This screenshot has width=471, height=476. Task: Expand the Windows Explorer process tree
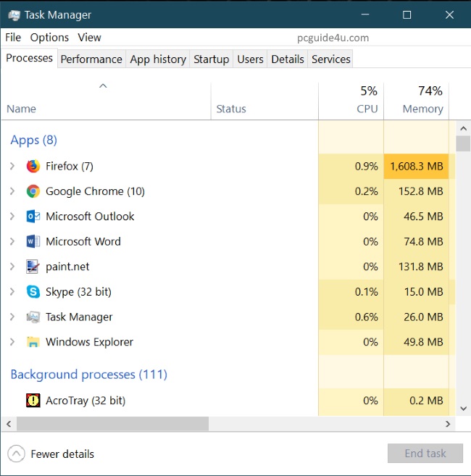(12, 342)
